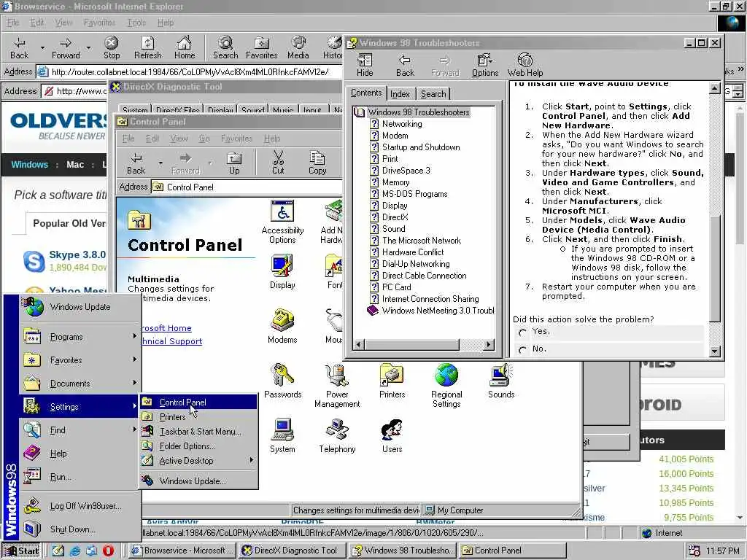
Task: Switch to the Index tab in Troubleshooters
Action: pos(400,94)
